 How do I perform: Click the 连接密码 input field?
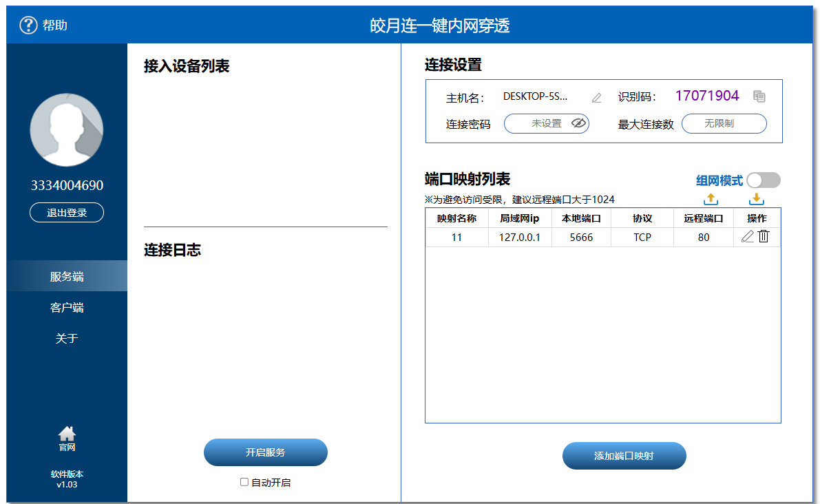[538, 123]
